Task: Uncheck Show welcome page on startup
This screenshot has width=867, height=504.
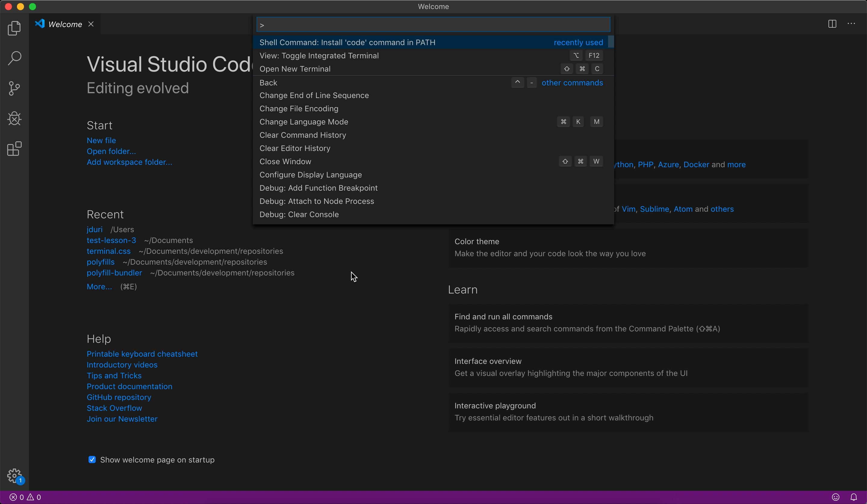Action: pos(92,460)
